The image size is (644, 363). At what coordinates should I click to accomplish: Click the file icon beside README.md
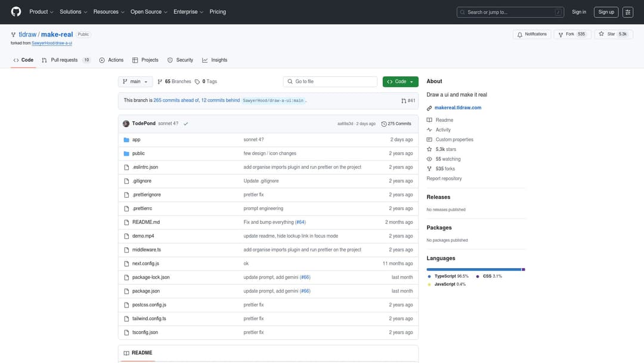pyautogui.click(x=126, y=223)
